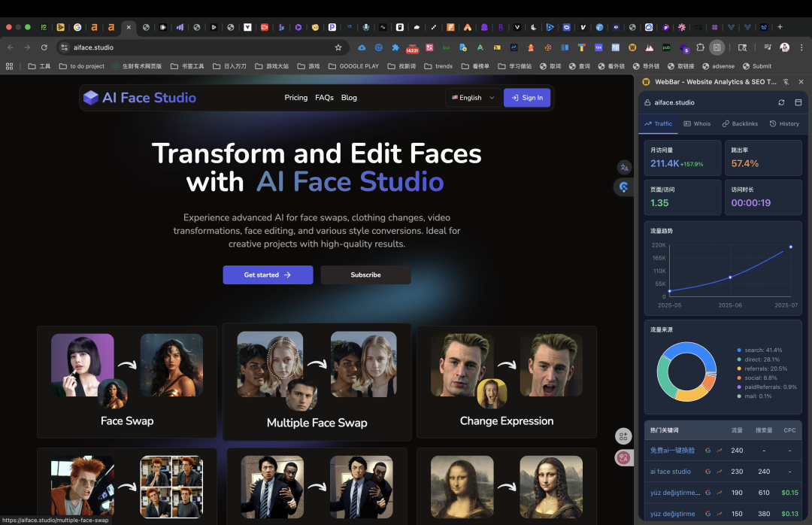812x525 pixels.
Task: Toggle the browser side panel button
Action: click(717, 47)
